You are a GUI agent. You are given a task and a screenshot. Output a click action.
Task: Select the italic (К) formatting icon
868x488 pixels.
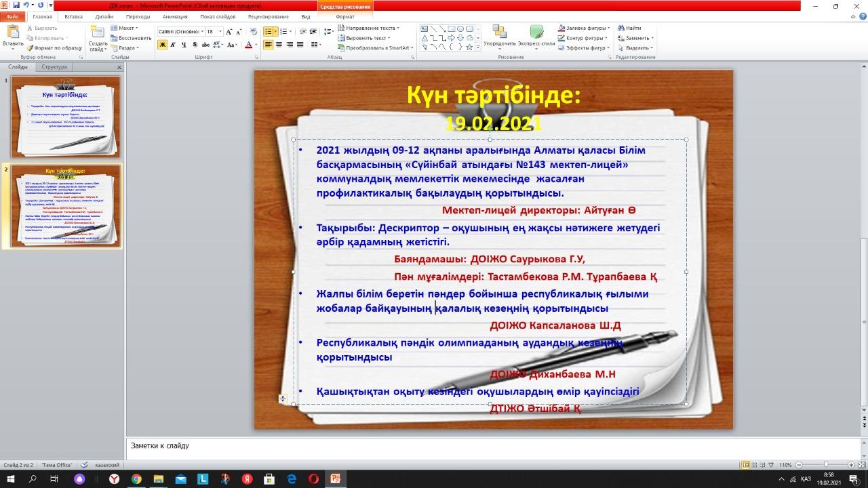(172, 44)
